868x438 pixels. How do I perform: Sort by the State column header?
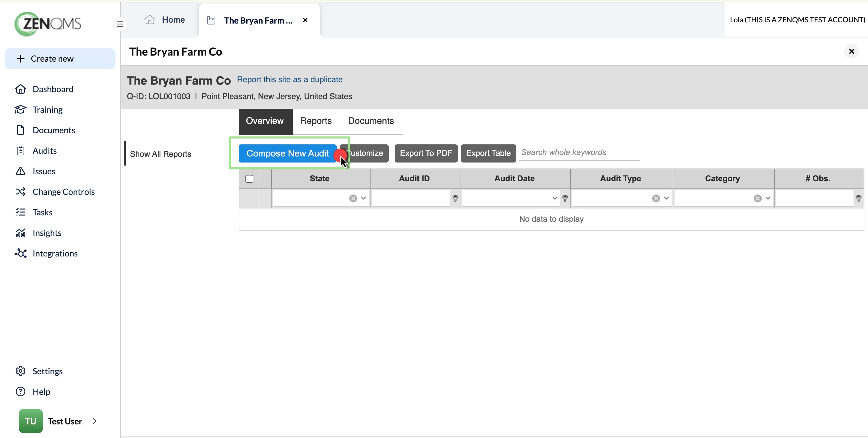(320, 179)
